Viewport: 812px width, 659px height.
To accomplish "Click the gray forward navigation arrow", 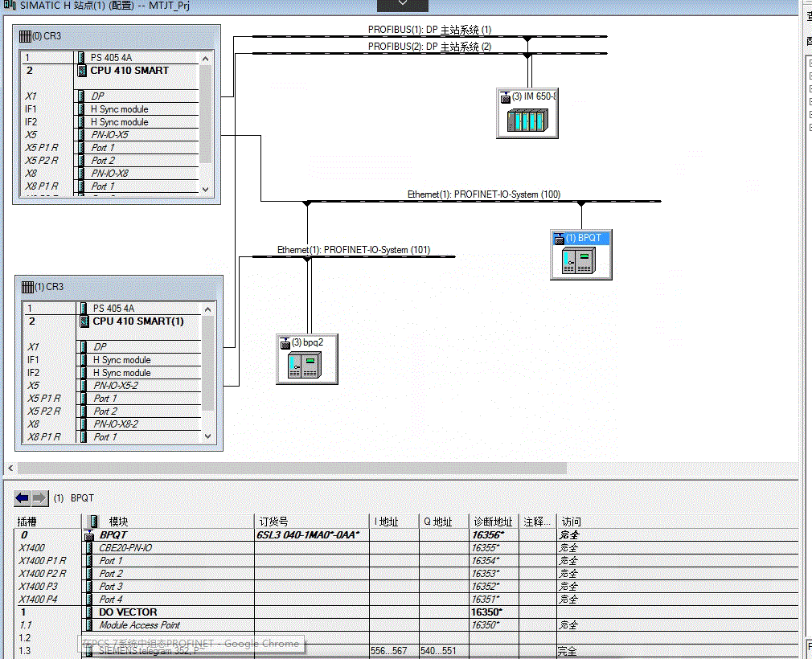I will pos(40,498).
